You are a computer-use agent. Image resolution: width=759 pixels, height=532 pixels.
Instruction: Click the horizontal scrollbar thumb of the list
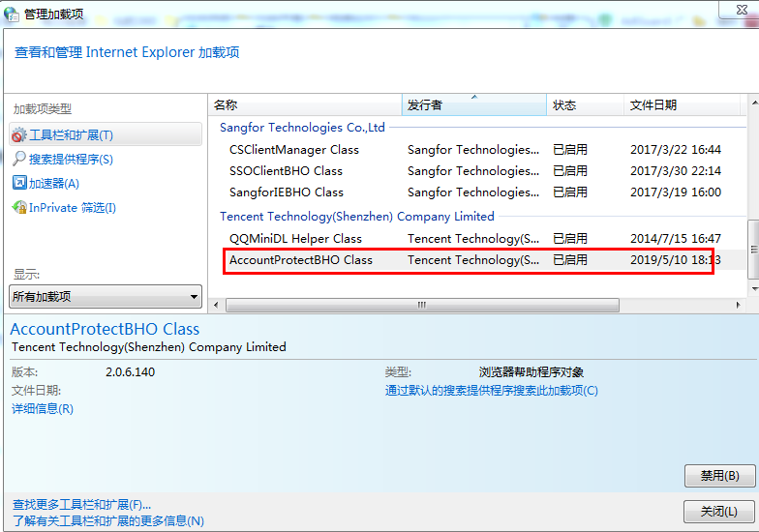click(x=422, y=306)
